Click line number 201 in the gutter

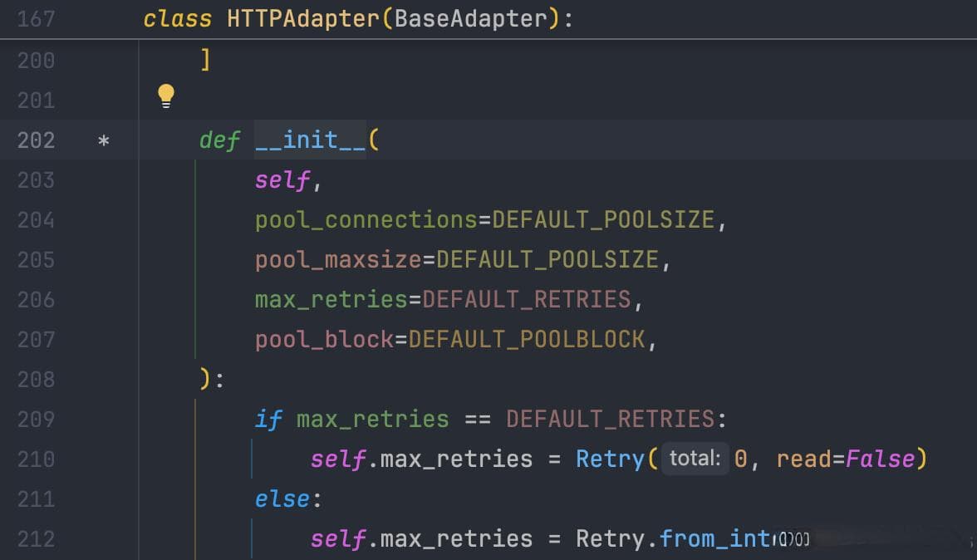[37, 101]
